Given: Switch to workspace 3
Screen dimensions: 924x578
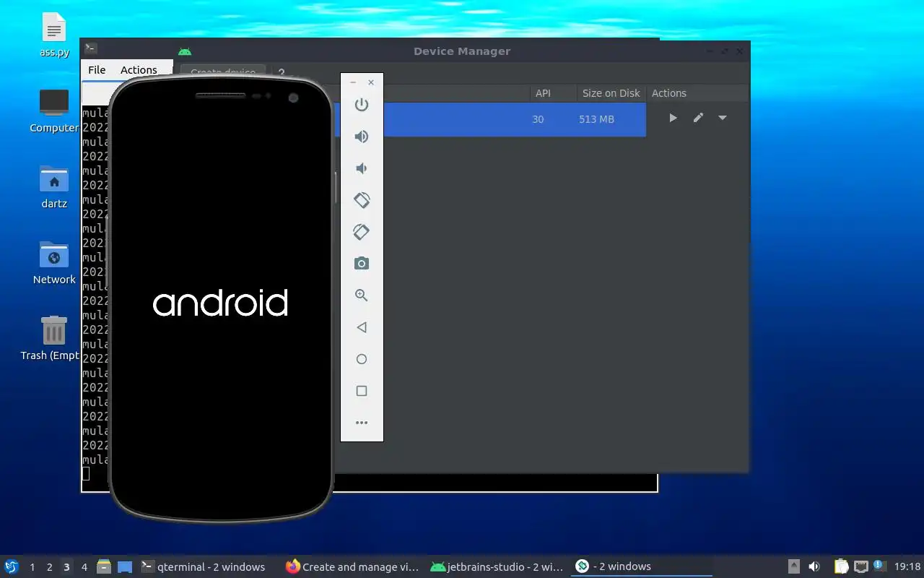Looking at the screenshot, I should (66, 567).
